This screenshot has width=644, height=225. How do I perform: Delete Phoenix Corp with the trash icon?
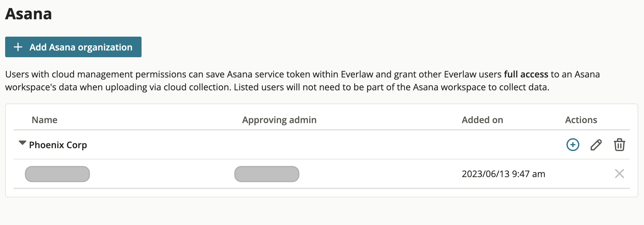[x=619, y=145]
